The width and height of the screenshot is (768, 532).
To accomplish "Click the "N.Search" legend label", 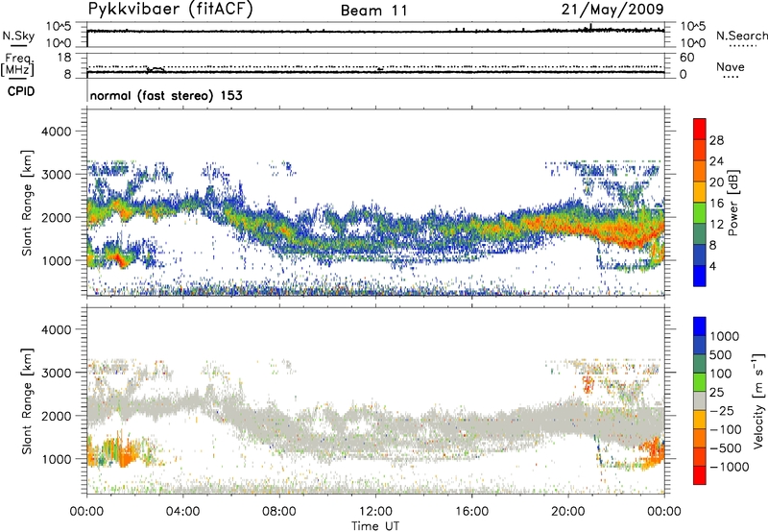I will pyautogui.click(x=741, y=36).
